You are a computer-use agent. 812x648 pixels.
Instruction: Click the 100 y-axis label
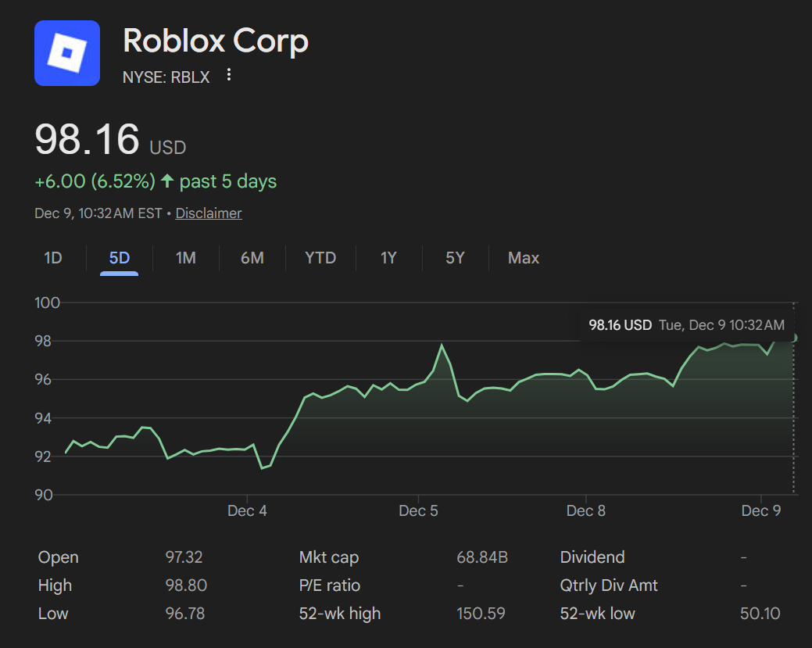coord(47,303)
